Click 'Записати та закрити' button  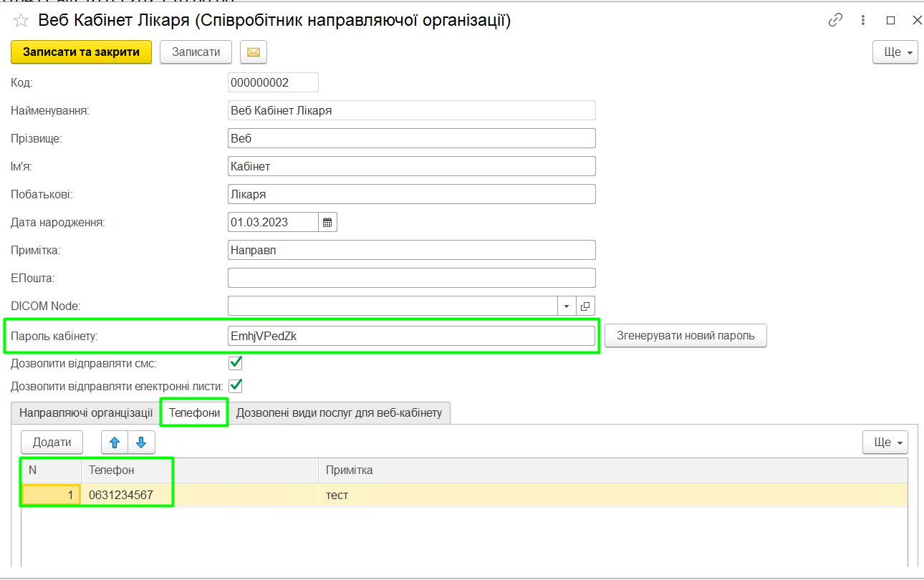[x=81, y=52]
